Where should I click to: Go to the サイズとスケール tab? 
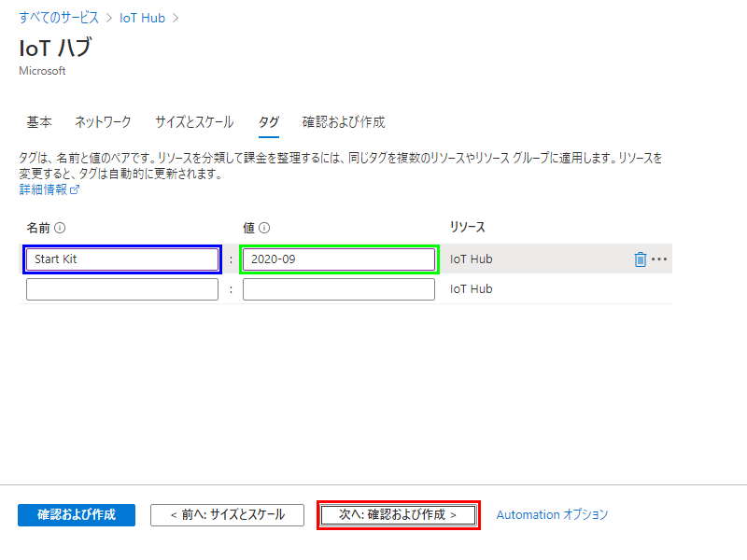[x=194, y=122]
